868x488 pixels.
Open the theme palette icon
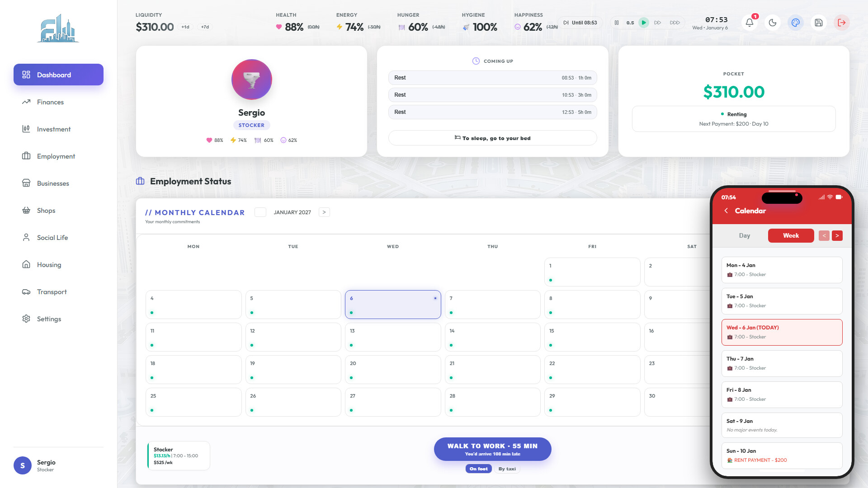pyautogui.click(x=796, y=23)
